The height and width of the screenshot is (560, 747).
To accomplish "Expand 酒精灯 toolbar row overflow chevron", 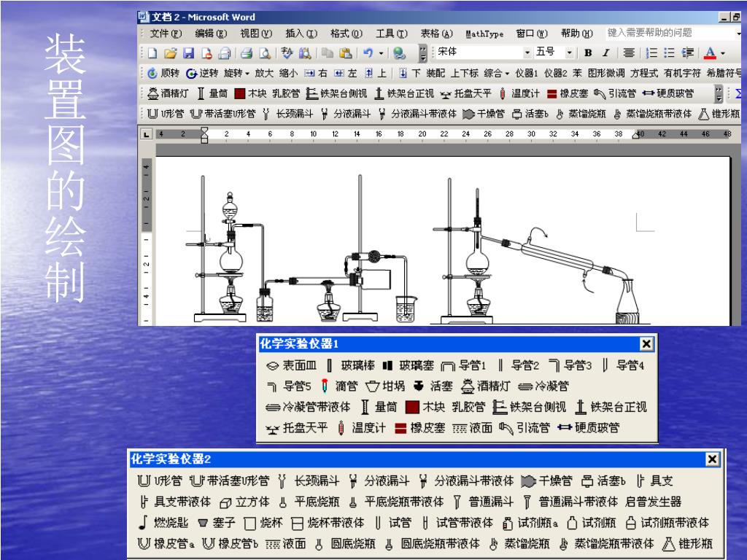I will coord(719,93).
